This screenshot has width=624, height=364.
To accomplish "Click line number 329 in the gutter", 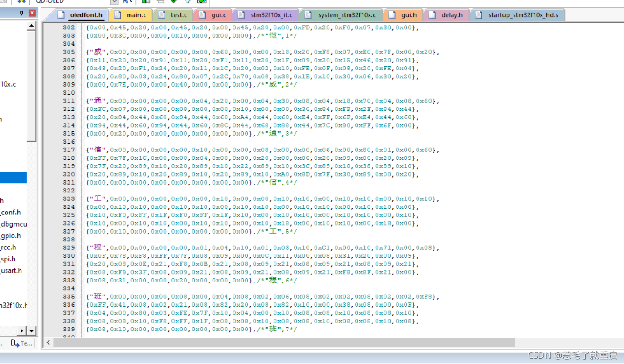I will click(x=69, y=247).
